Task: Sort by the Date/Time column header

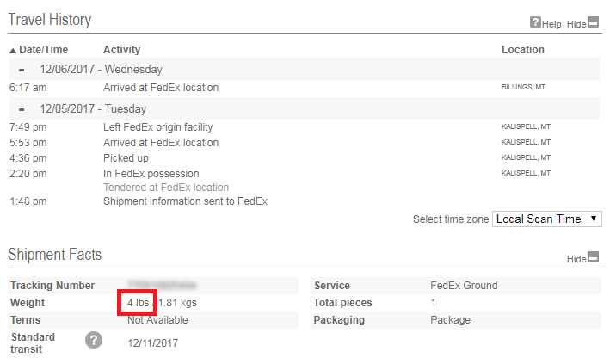Action: coord(44,50)
